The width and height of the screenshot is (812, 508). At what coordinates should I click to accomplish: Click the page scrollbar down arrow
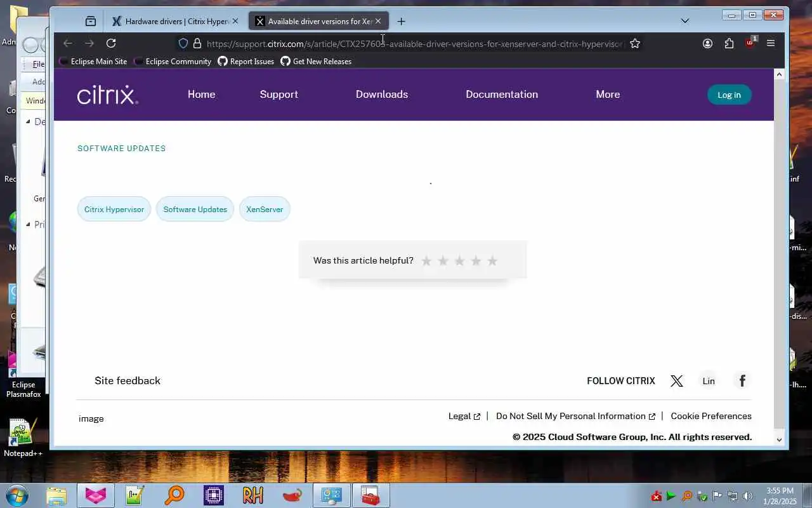coord(780,439)
